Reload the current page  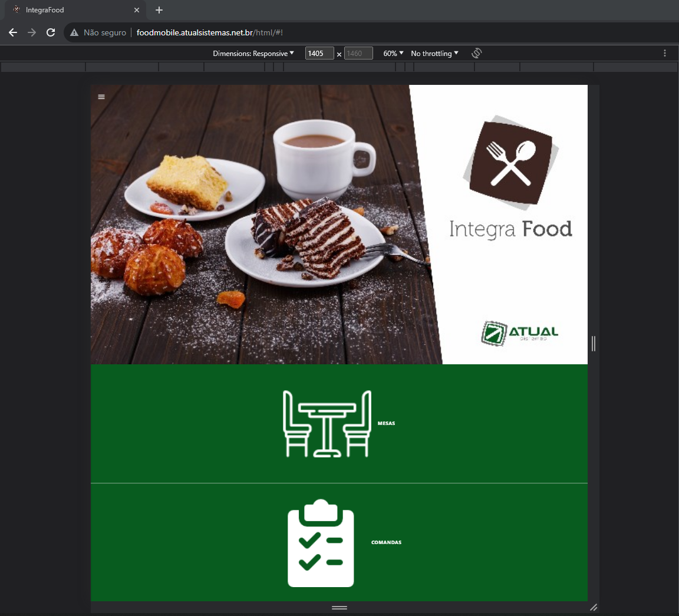(51, 32)
